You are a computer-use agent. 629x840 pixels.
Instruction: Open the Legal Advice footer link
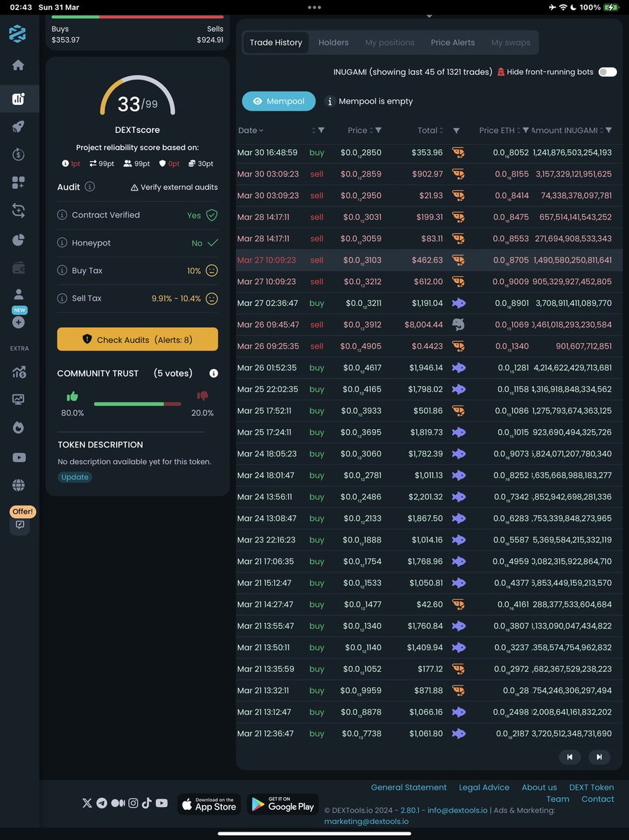click(484, 787)
